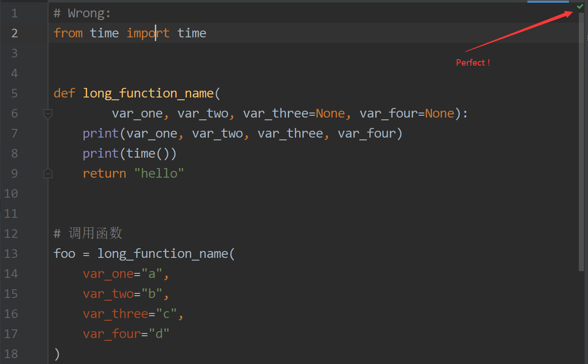Click the '# 调用函数' comment

[x=88, y=233]
